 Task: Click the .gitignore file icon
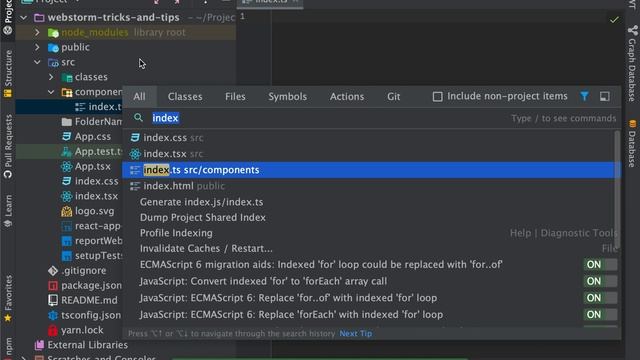tap(53, 271)
